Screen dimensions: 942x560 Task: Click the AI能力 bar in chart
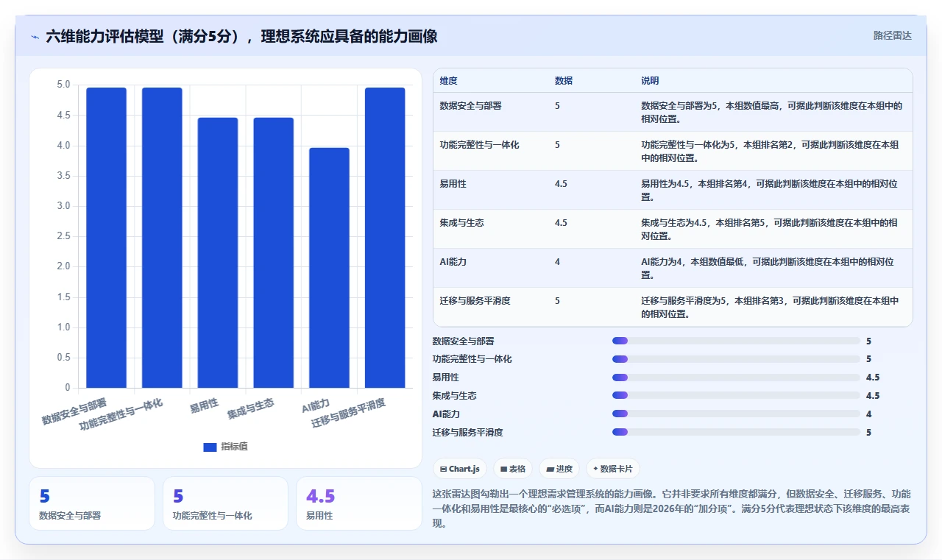pos(329,268)
